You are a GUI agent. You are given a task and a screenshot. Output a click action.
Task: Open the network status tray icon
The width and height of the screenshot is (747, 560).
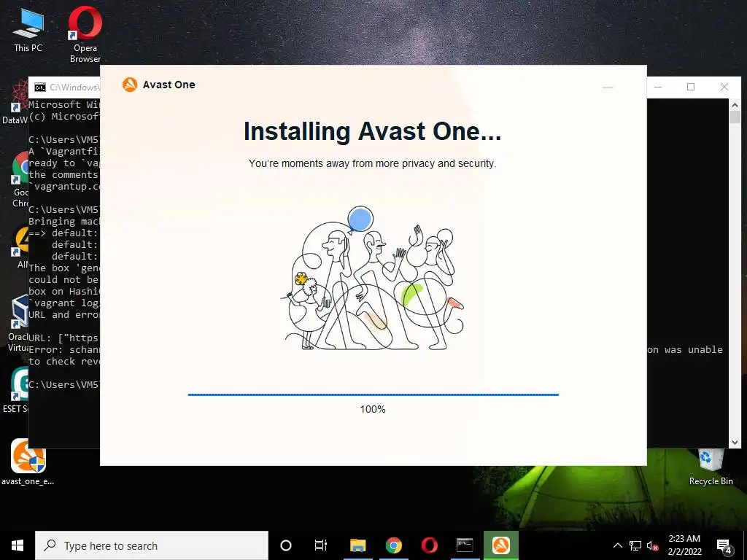[x=635, y=545]
